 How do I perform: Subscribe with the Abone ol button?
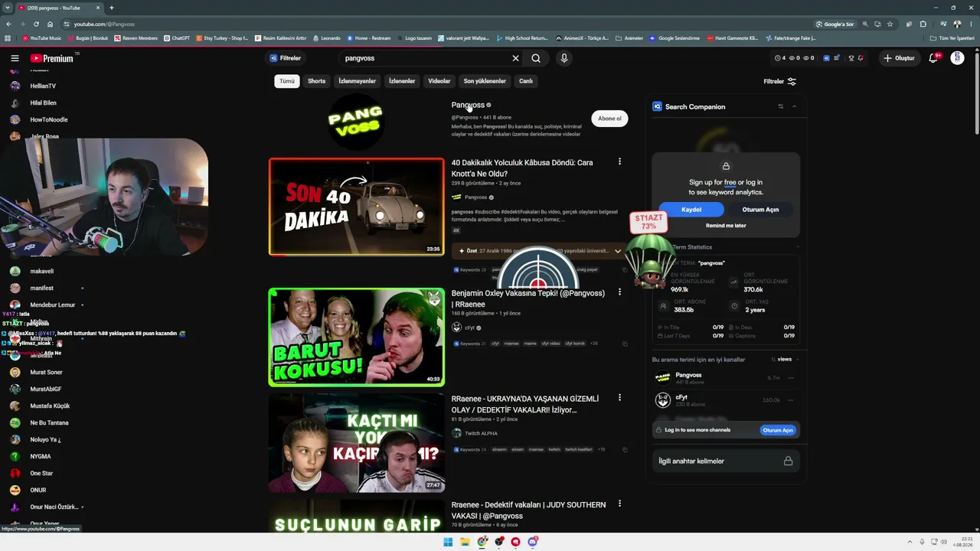(609, 119)
